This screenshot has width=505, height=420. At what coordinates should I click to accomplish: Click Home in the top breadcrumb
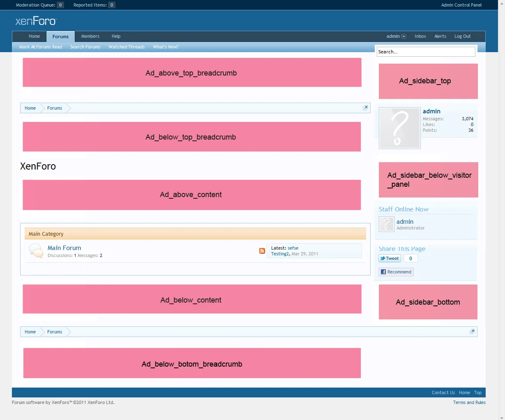pyautogui.click(x=30, y=108)
